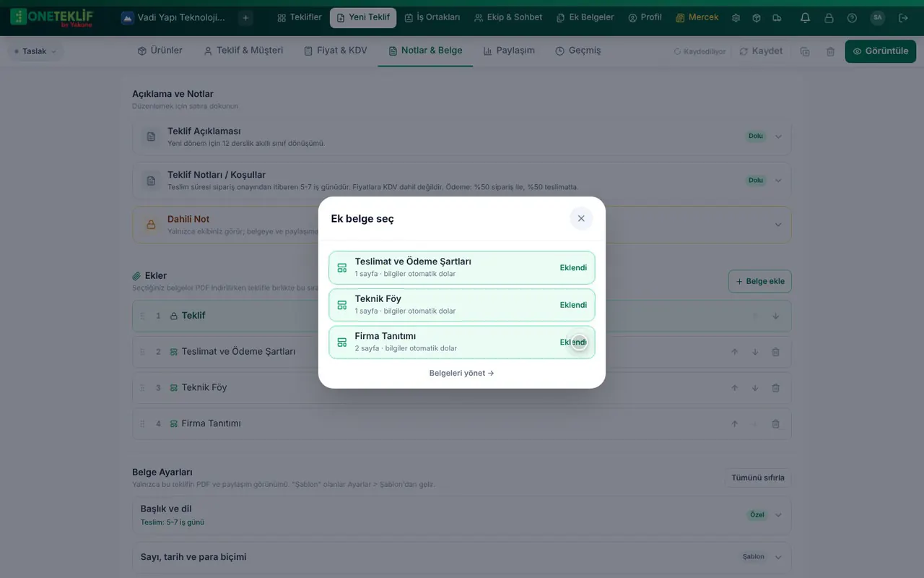Open the Geçmiş tab
Screen dimensions: 924x578
point(577,51)
